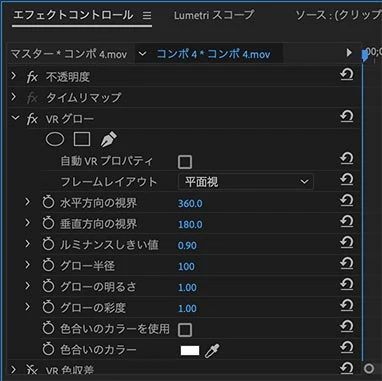Toggle the グローの彩度 stopwatch

click(x=48, y=307)
